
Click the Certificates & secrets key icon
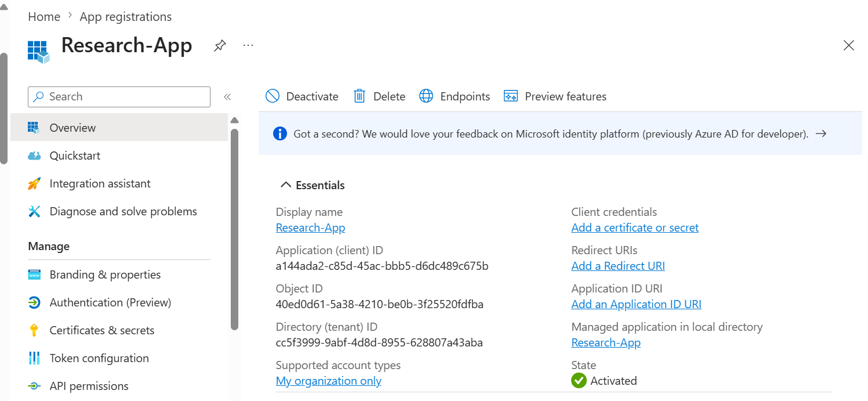[x=34, y=330]
